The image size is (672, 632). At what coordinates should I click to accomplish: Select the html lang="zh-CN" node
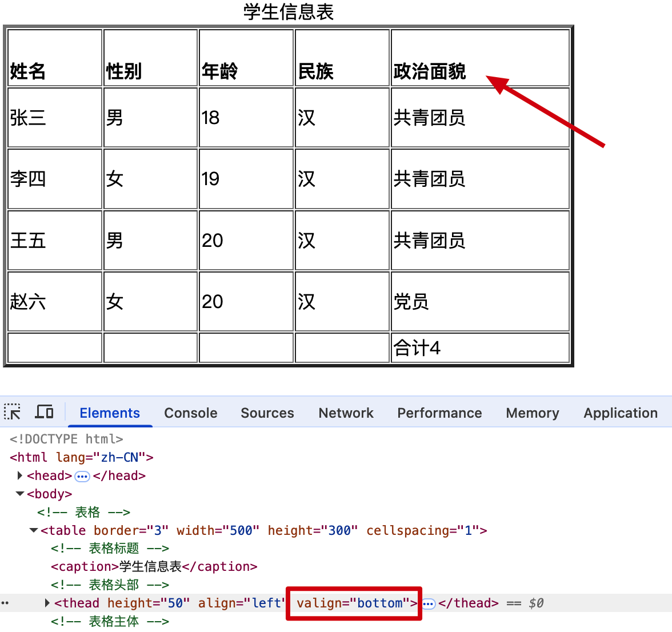pos(81,457)
